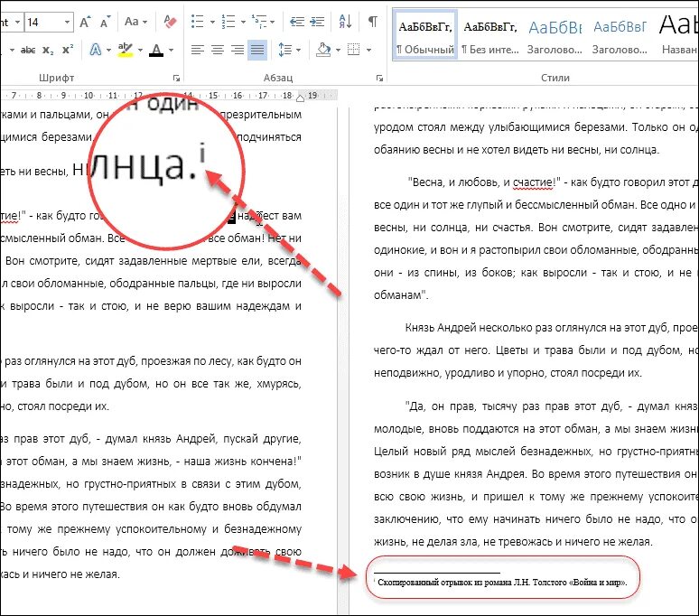Open the font color dropdown arrow
This screenshot has width=699, height=616.
pyautogui.click(x=171, y=50)
